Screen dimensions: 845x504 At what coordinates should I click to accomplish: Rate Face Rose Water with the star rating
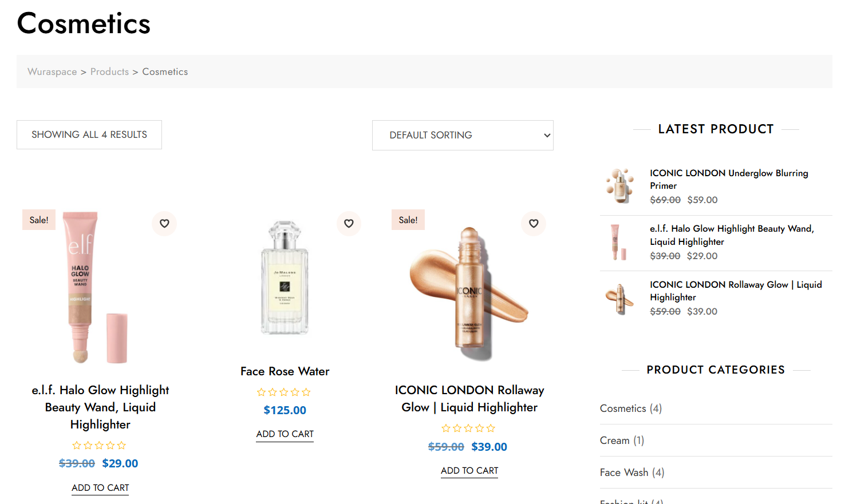[x=284, y=392]
